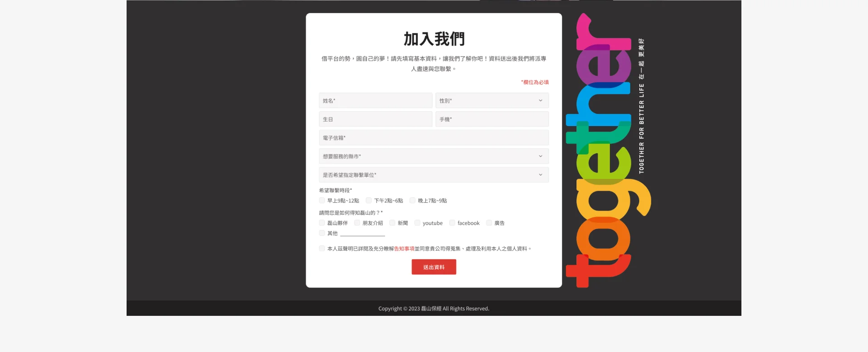The width and height of the screenshot is (868, 352).
Task: Focus the 手機 mobile phone field
Action: pyautogui.click(x=492, y=119)
